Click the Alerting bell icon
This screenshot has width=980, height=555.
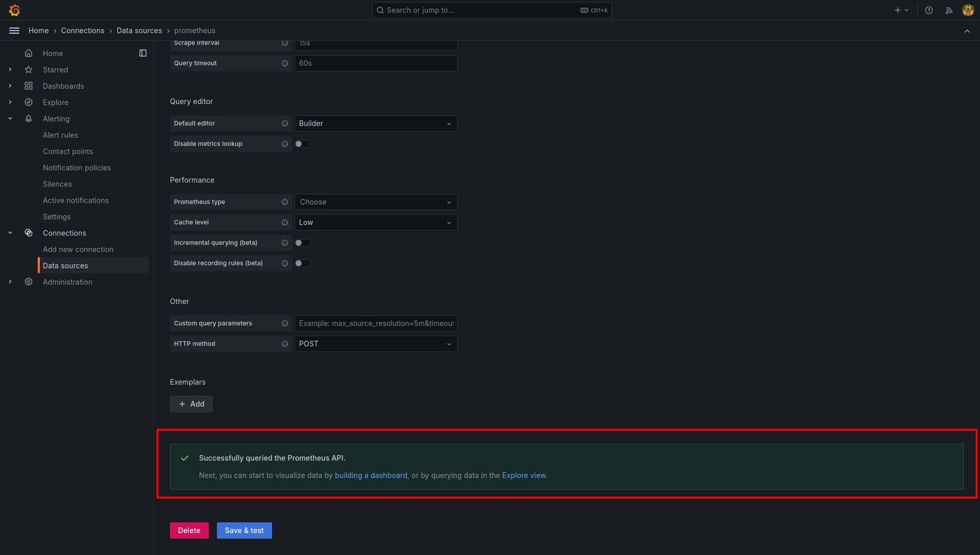click(29, 118)
